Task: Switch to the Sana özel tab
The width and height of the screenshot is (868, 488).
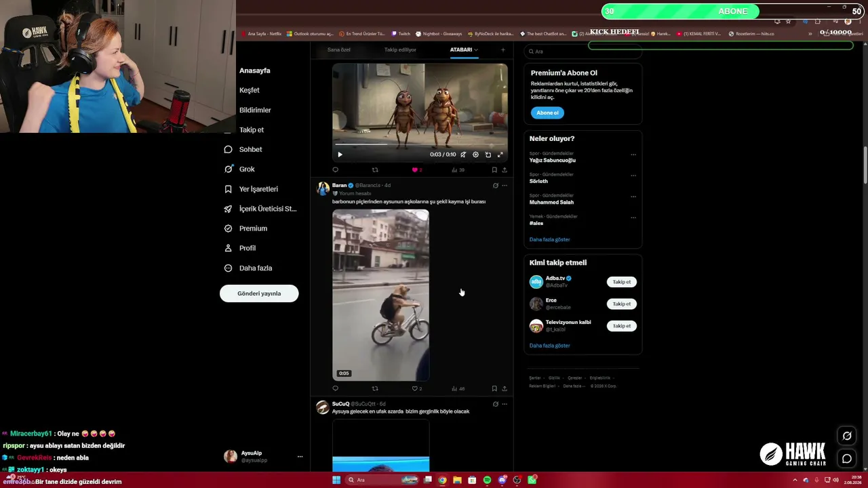Action: (339, 49)
